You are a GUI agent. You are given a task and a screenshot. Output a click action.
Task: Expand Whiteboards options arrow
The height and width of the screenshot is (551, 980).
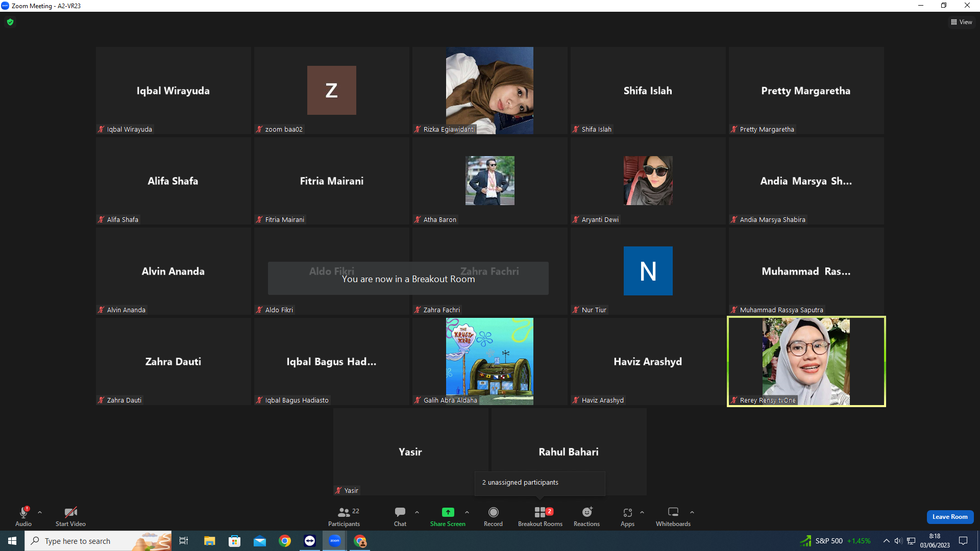pos(692,512)
